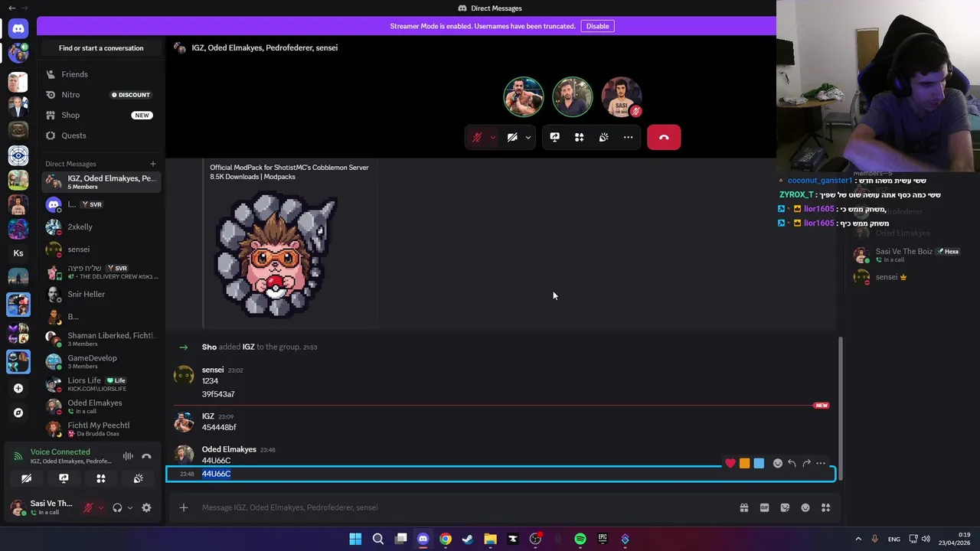Open soundboard from voice panel
The image size is (980, 551).
[138, 478]
